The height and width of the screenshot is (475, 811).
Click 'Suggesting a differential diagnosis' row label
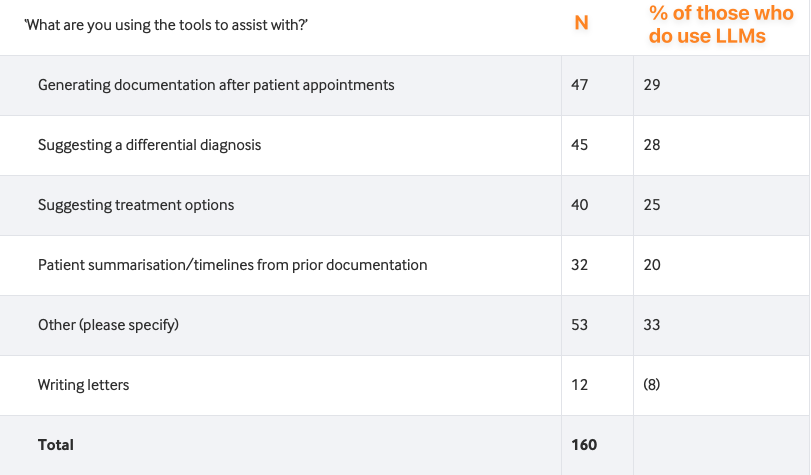(149, 145)
